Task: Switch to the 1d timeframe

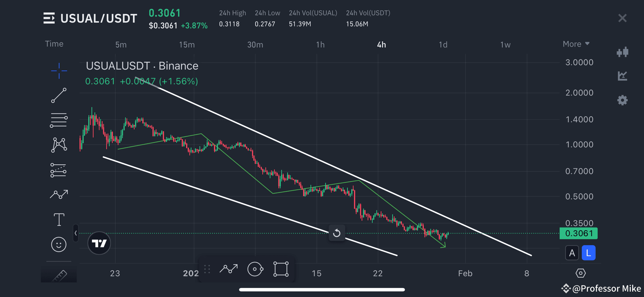Action: click(443, 45)
